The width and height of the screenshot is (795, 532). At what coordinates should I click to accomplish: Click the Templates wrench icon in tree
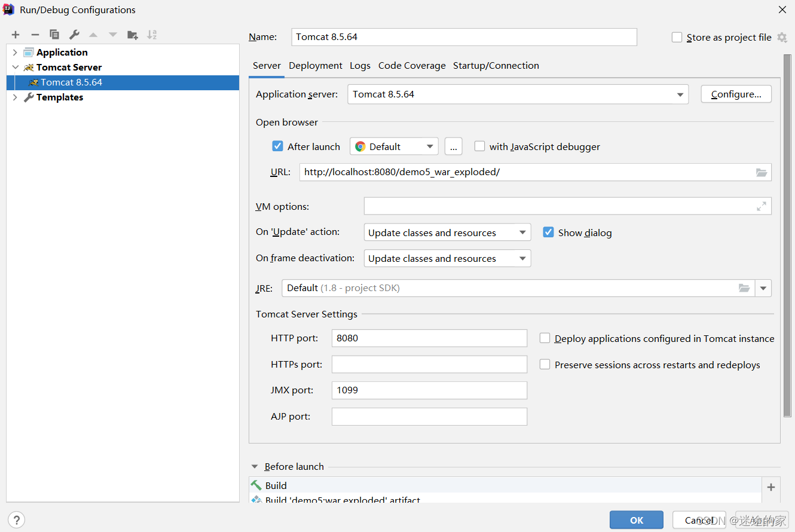tap(29, 97)
